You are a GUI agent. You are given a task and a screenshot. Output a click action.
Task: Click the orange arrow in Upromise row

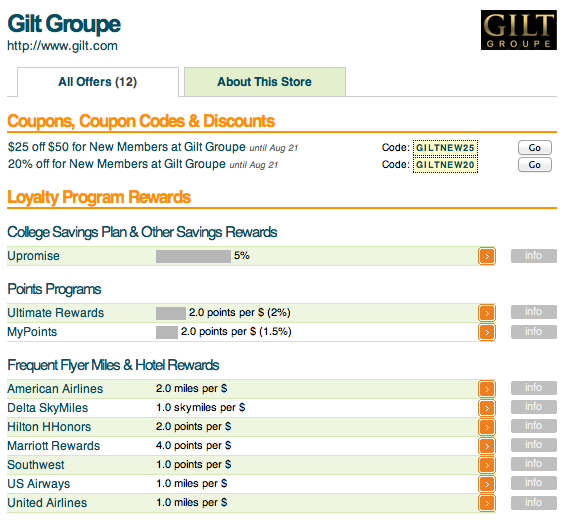(x=487, y=256)
